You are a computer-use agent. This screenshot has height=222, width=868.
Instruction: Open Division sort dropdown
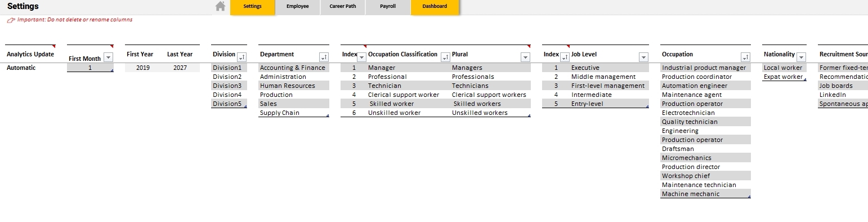point(242,57)
